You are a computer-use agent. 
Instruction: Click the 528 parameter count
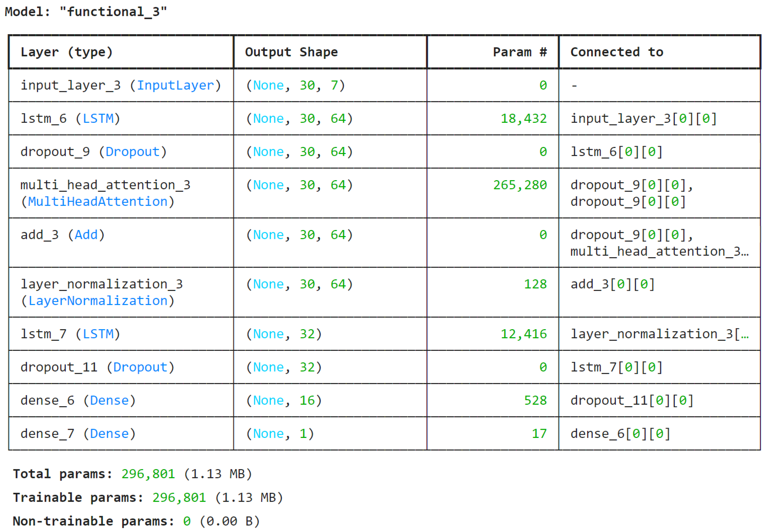click(536, 401)
